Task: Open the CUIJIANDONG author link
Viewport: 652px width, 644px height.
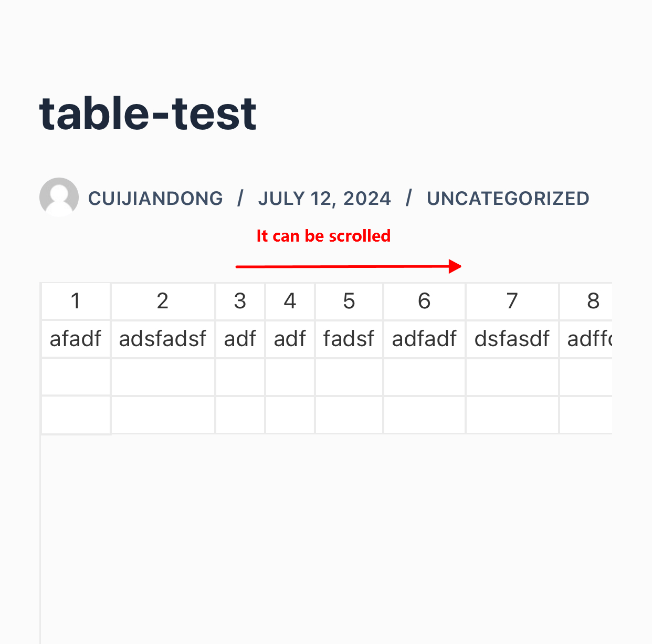Action: pos(155,199)
